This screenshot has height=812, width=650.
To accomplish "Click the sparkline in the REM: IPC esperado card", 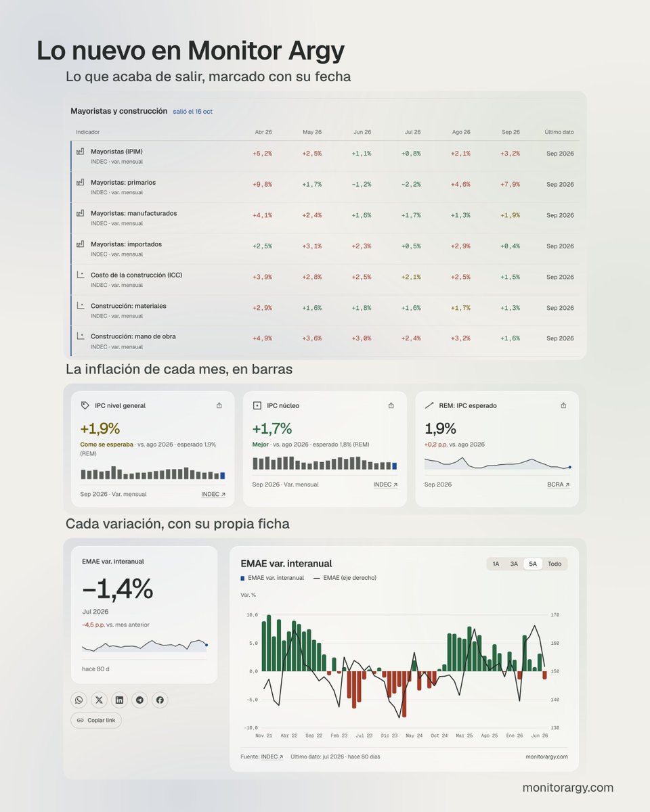I will pyautogui.click(x=498, y=464).
